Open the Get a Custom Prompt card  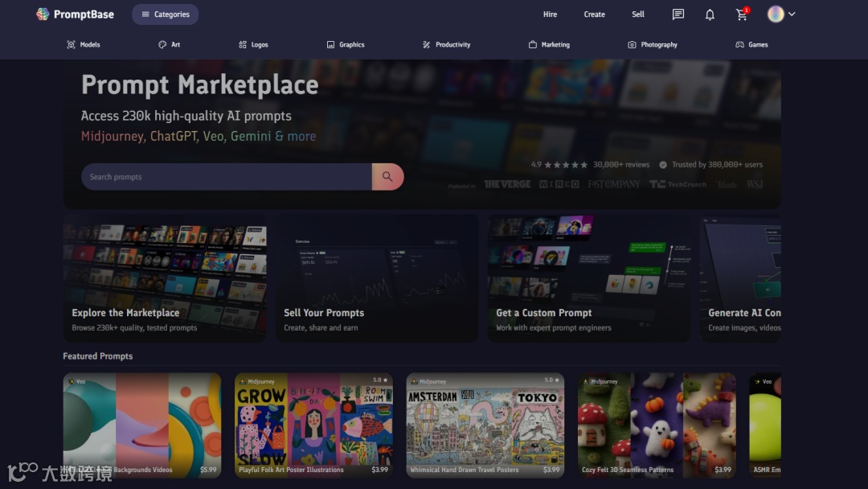pos(589,278)
